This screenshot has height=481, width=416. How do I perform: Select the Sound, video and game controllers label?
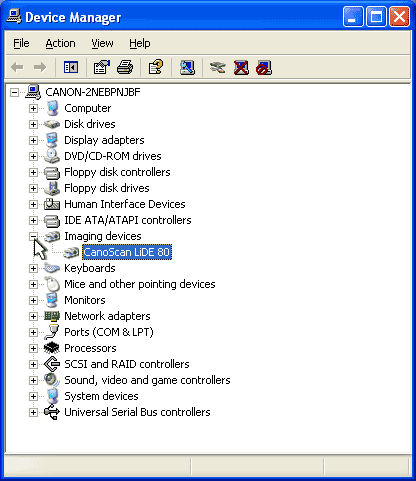[147, 380]
